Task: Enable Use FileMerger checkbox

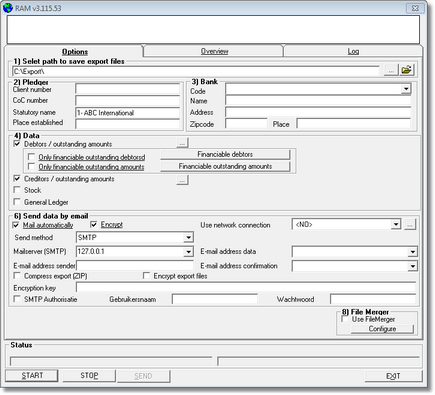Action: click(345, 319)
